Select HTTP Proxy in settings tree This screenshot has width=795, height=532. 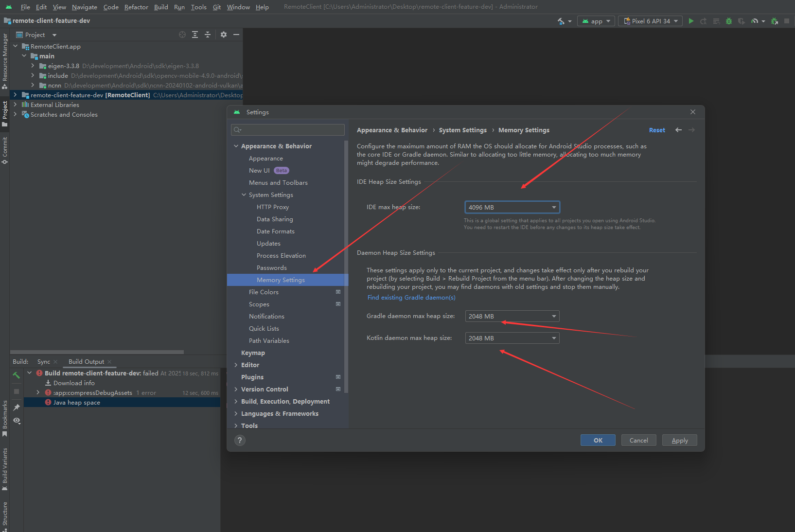click(x=273, y=207)
